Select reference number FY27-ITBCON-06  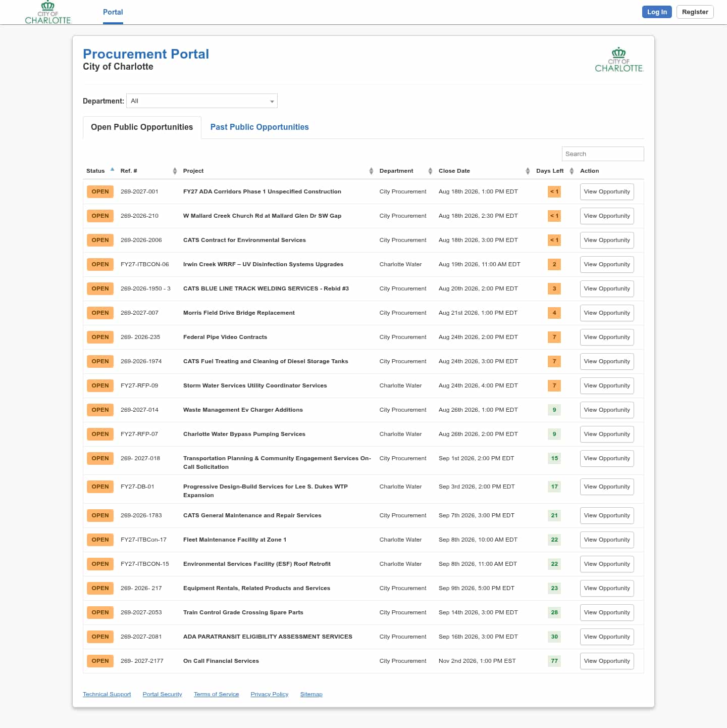click(x=145, y=264)
